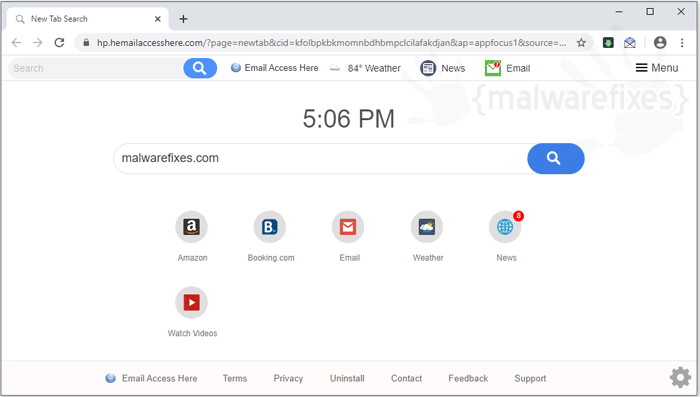This screenshot has width=700, height=397.
Task: Open the Amazon shortcut icon
Action: tap(192, 227)
